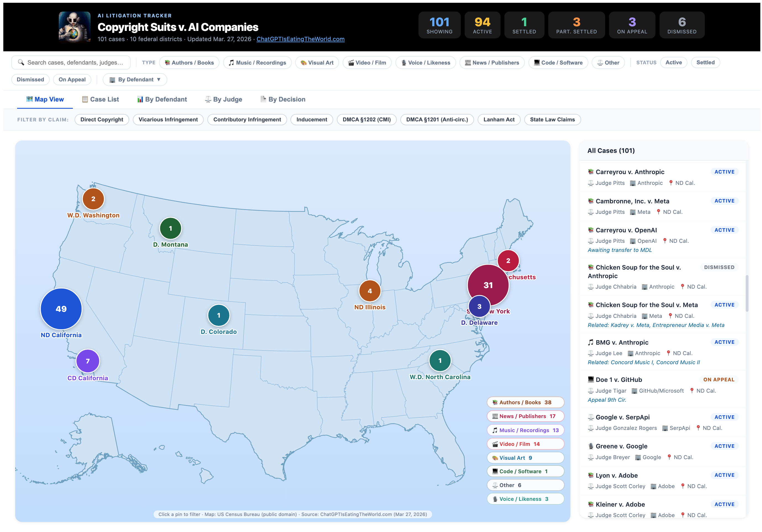
Task: Click the D. Delaware pin showing 3
Action: [x=479, y=307]
